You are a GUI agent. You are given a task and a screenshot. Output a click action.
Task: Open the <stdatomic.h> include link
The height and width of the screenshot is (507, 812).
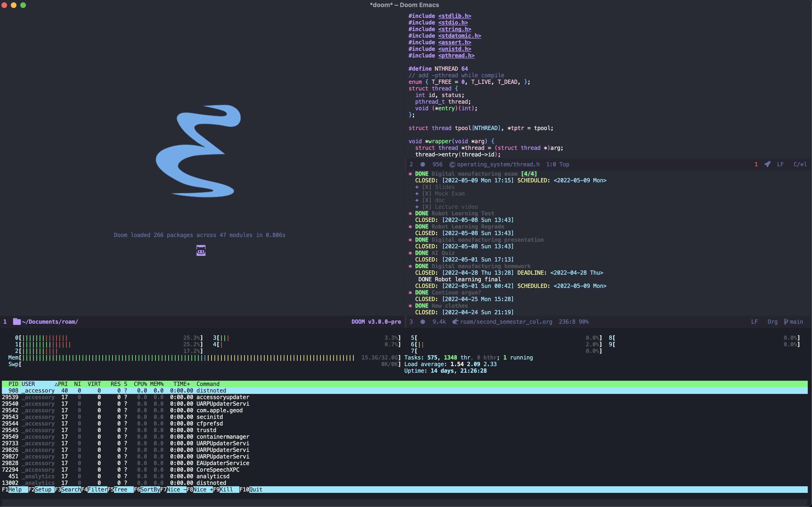click(459, 36)
